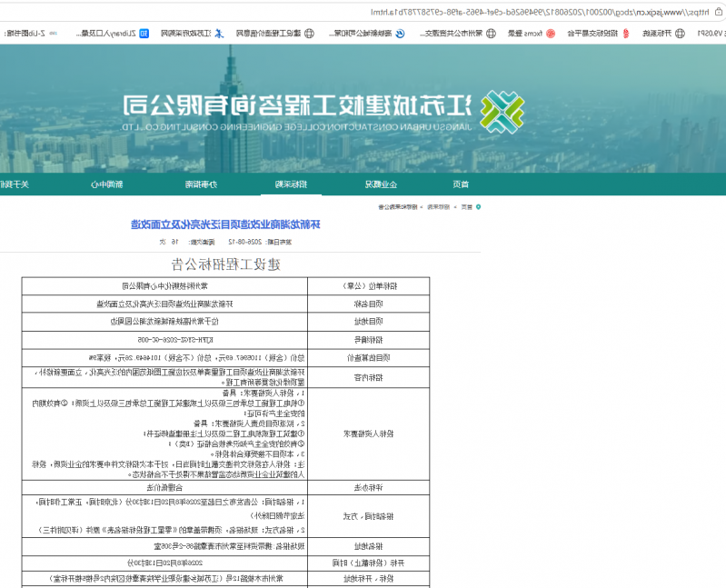Click the 江苏城建校工程咨询有限公司 banner title

[297, 105]
